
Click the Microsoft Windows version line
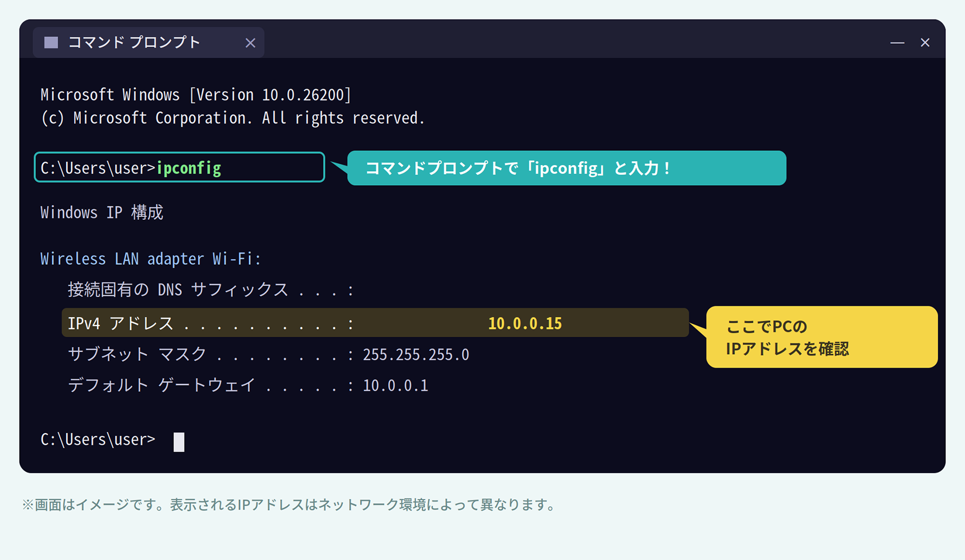coord(196,94)
